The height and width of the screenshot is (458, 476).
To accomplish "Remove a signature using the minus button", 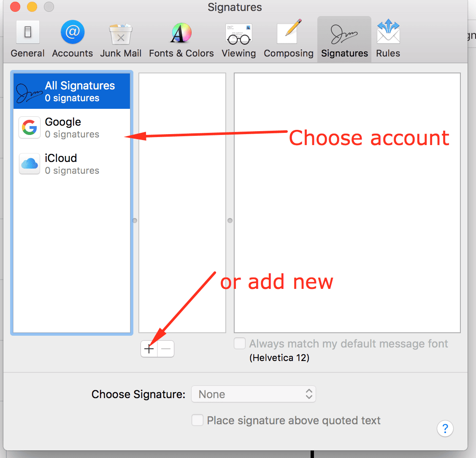I will [165, 349].
